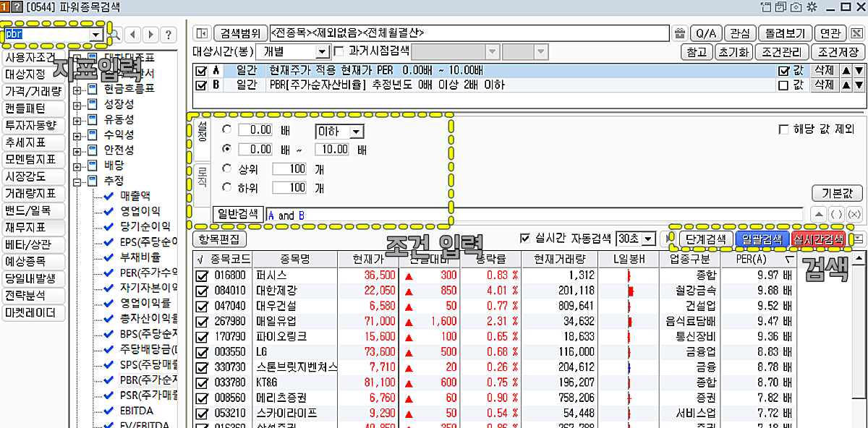The height and width of the screenshot is (428, 868).
Task: Open the question mark help button
Action: pyautogui.click(x=168, y=35)
